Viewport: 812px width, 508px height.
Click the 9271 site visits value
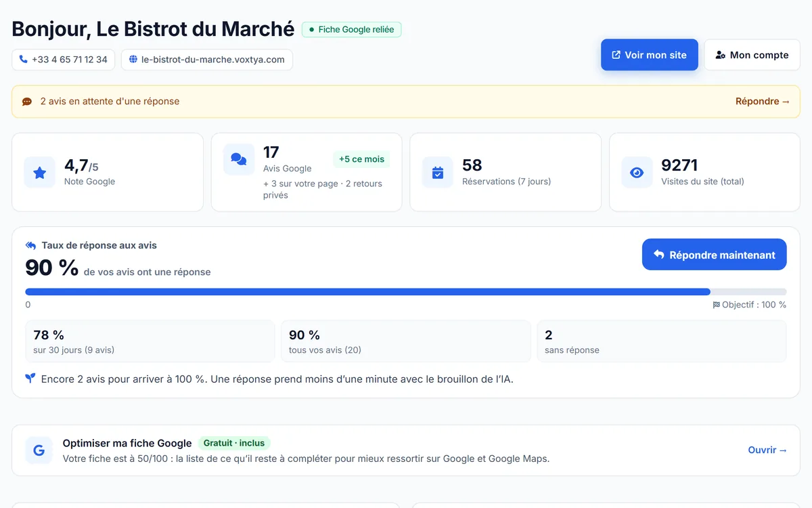pos(679,165)
